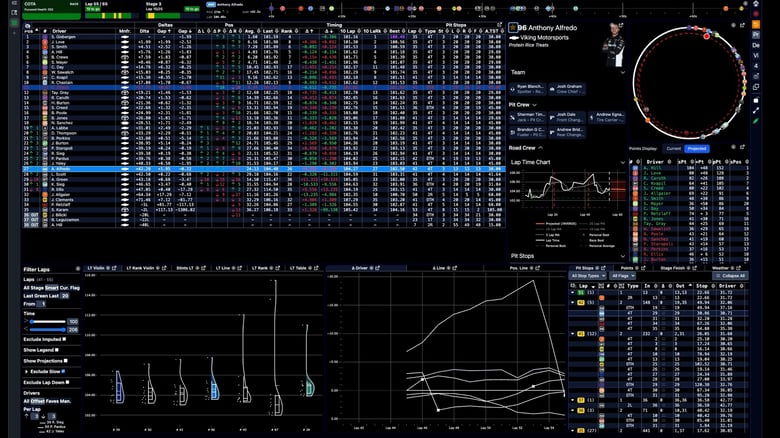780x438 pixels.
Task: Switch to the LT Rank Violin tab
Action: pos(141,268)
